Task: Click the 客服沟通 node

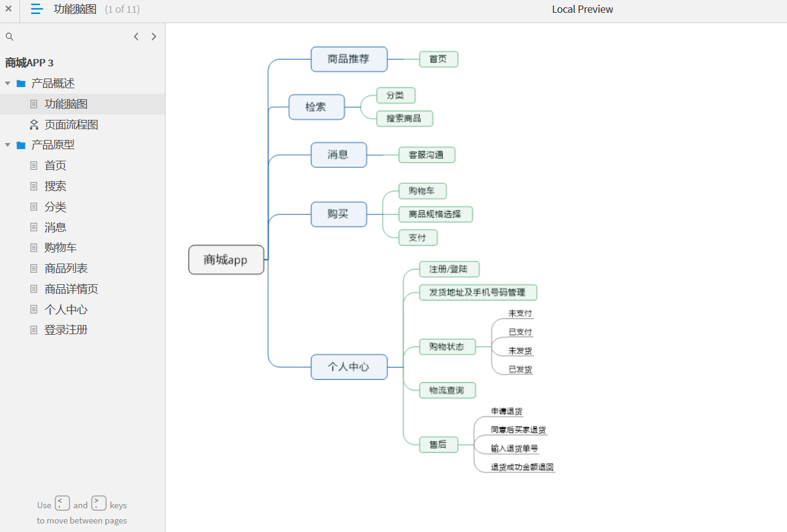Action: tap(427, 155)
